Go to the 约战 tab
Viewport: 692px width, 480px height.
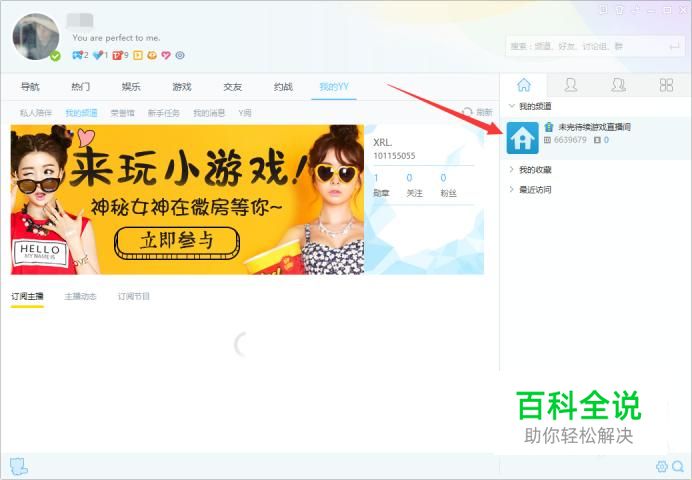[x=283, y=86]
